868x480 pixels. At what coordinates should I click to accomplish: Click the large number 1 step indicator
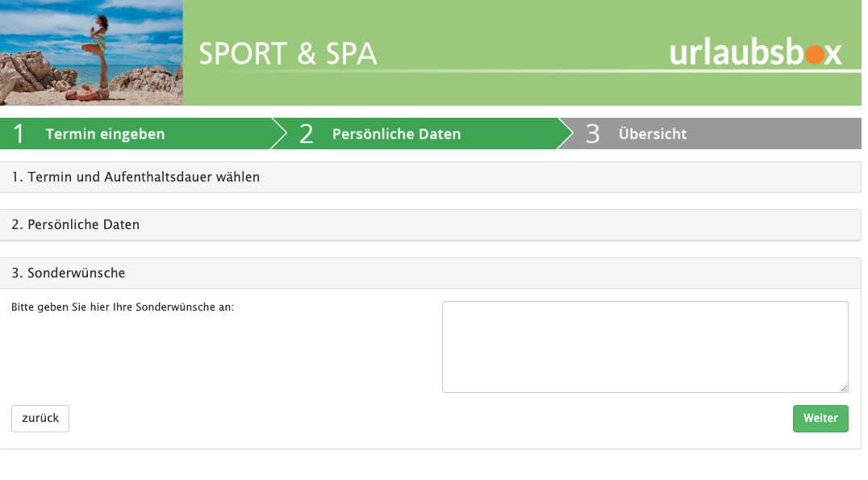click(x=19, y=134)
